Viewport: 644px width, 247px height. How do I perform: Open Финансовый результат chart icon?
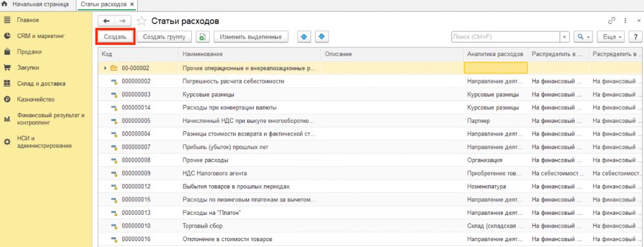click(x=6, y=119)
